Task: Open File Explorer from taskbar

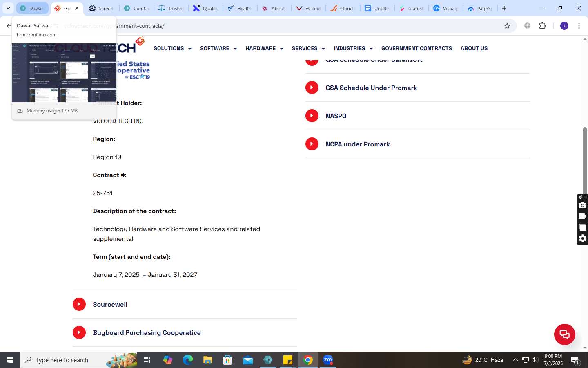Action: pyautogui.click(x=208, y=360)
